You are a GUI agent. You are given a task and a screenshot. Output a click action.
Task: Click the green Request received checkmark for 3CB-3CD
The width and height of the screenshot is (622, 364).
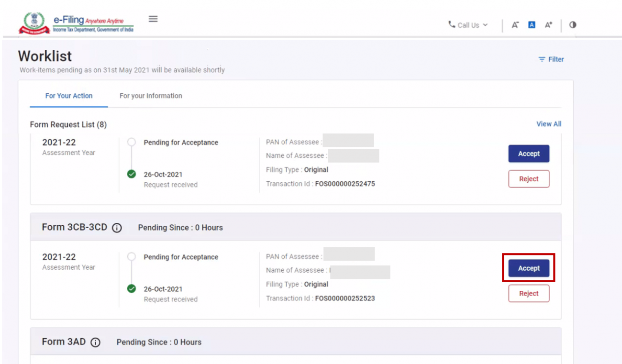pos(132,289)
